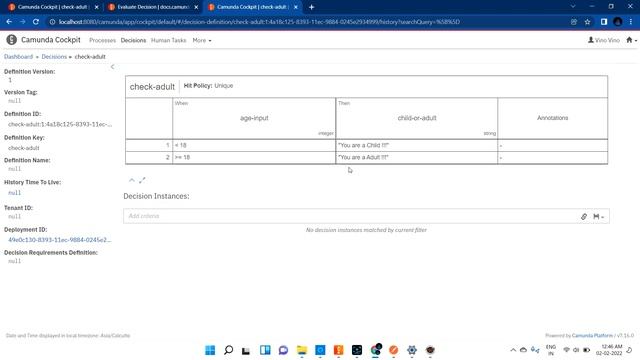Open the browser side panel
This screenshot has height=360, width=640.
pyautogui.click(x=604, y=22)
